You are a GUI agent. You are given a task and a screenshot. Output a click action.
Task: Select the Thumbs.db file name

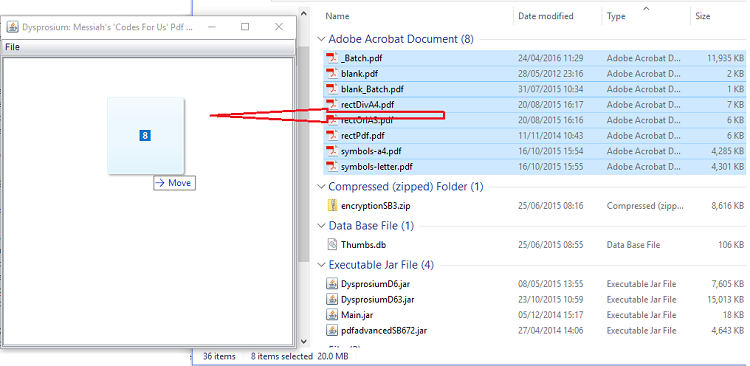364,244
